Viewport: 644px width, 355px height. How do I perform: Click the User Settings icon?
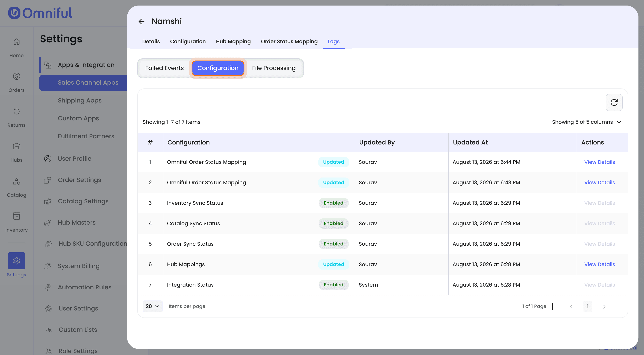pos(49,309)
